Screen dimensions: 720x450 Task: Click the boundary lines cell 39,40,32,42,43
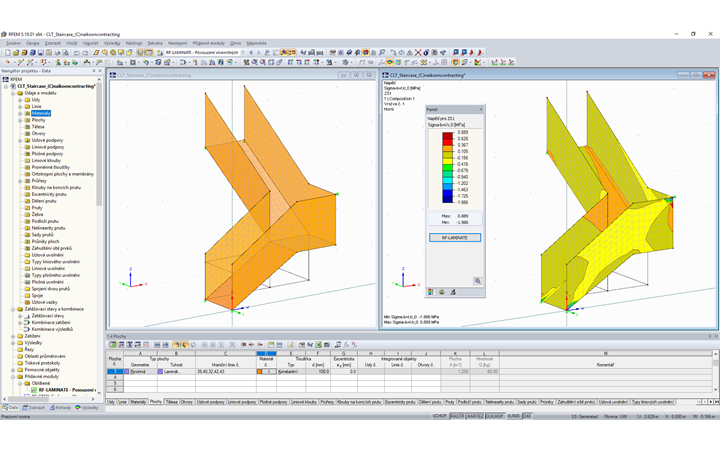[x=225, y=371]
